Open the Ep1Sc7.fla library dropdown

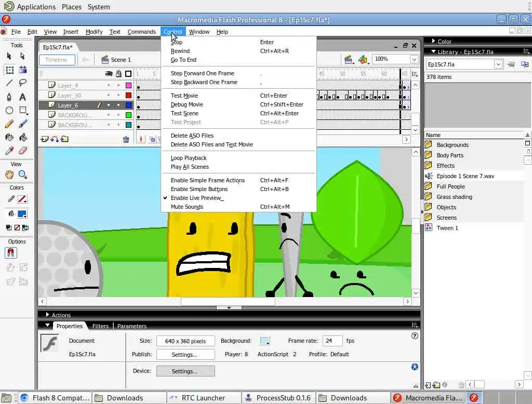[x=498, y=64]
